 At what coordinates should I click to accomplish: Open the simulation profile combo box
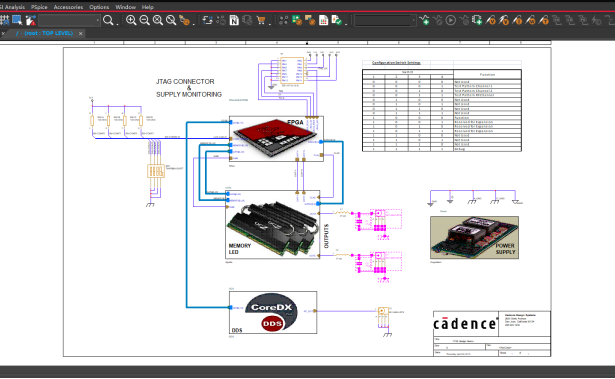click(x=385, y=20)
